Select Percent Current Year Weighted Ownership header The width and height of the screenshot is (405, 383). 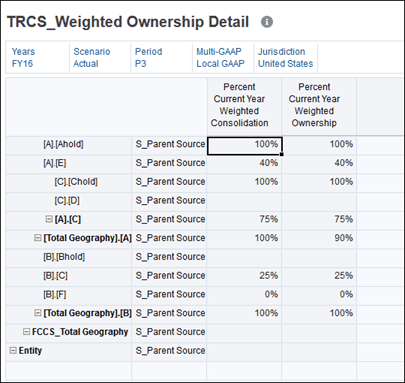point(319,107)
